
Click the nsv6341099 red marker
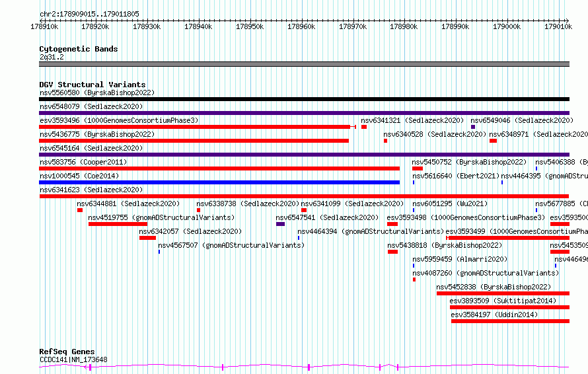pyautogui.click(x=304, y=210)
